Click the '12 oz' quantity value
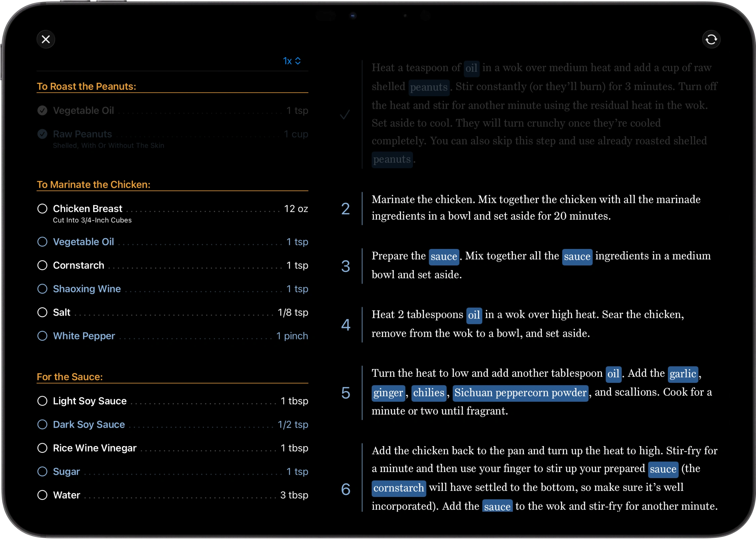This screenshot has width=756, height=539. [296, 209]
